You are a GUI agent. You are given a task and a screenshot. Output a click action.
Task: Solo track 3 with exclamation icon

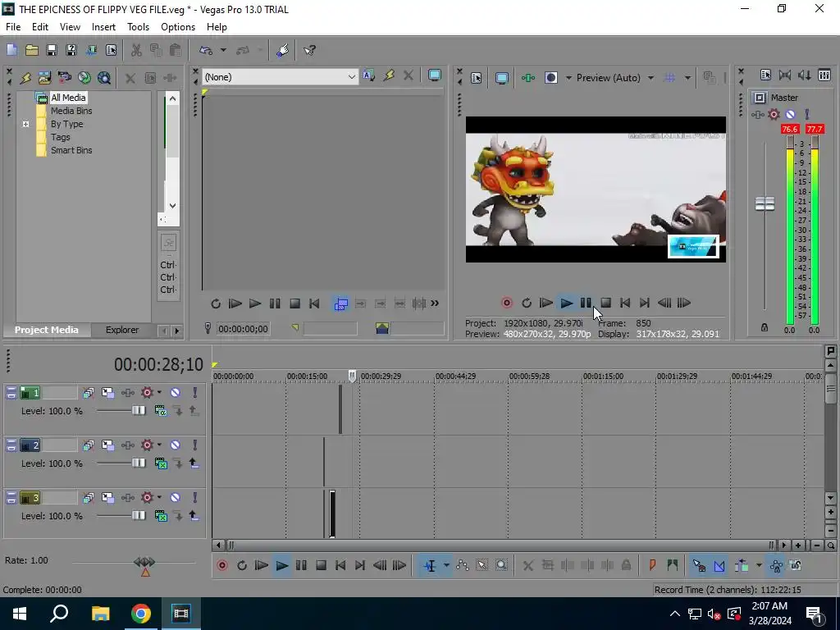click(195, 498)
